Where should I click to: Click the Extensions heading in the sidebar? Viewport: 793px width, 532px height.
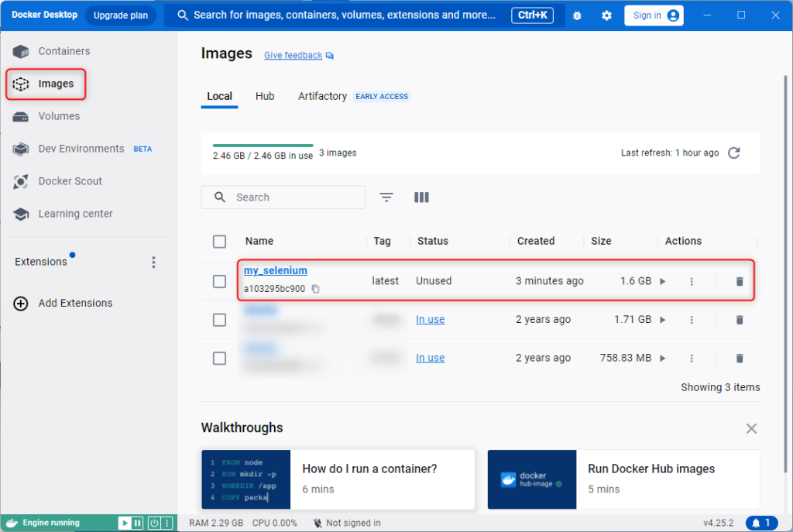(x=41, y=262)
